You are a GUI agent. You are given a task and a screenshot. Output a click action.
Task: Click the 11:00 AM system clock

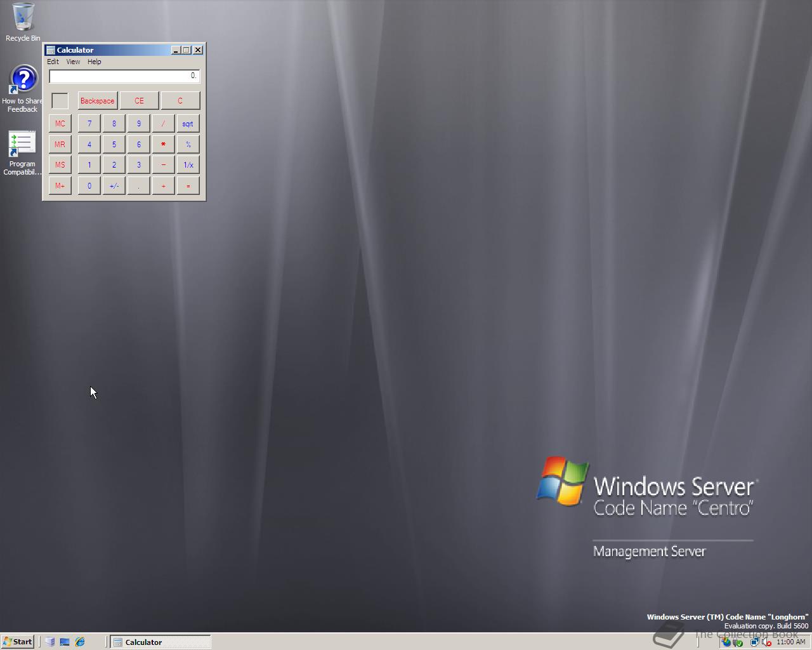pos(790,642)
